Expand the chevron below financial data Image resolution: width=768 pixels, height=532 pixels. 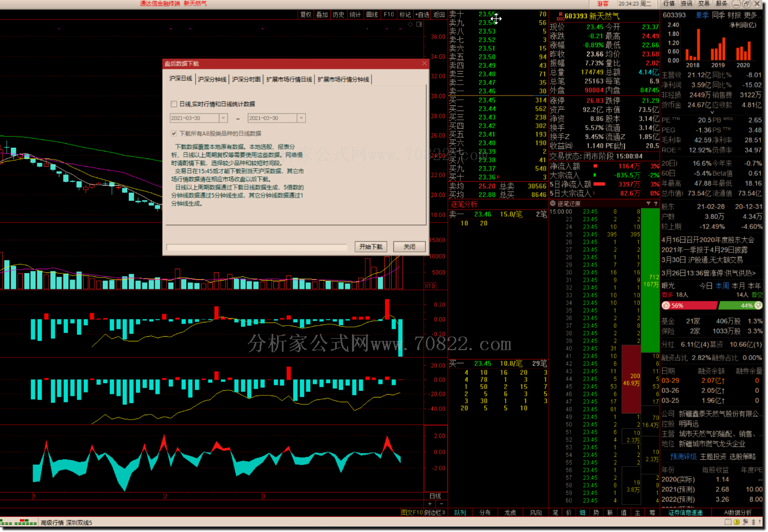(x=712, y=112)
